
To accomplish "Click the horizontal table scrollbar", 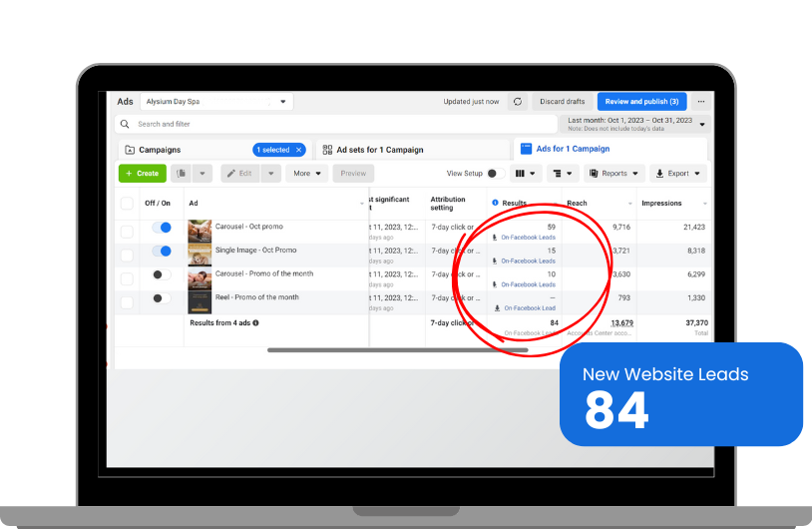I will click(x=398, y=350).
